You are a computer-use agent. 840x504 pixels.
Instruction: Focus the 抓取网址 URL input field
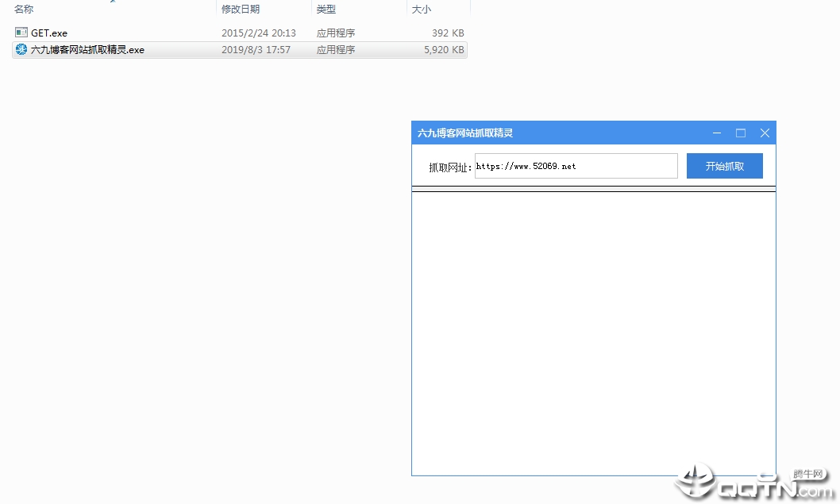(576, 166)
